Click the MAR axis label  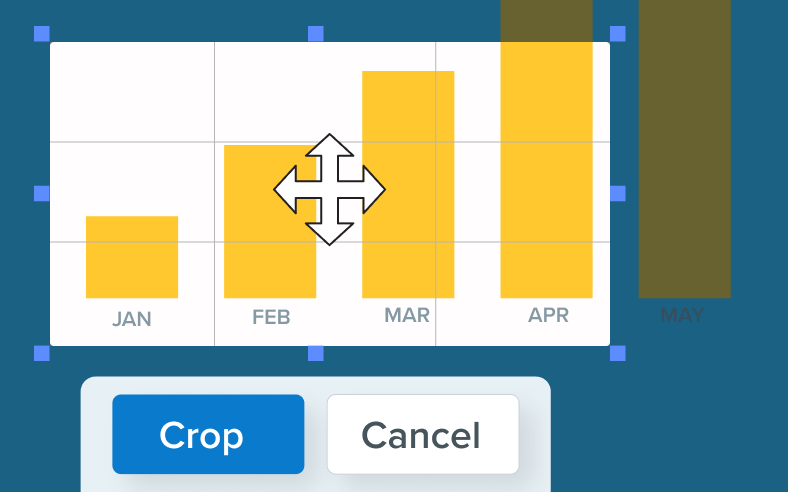coord(407,316)
